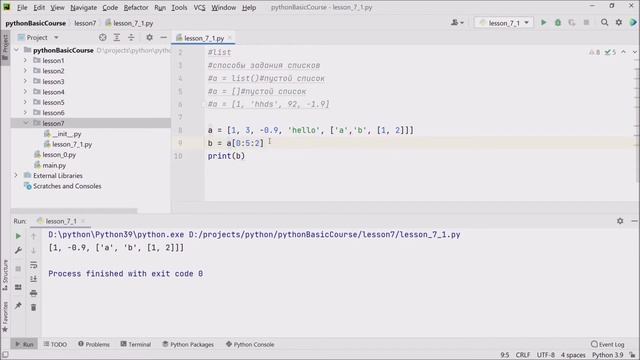This screenshot has height=360, width=640.
Task: Open Refactor menu
Action: [x=136, y=7]
